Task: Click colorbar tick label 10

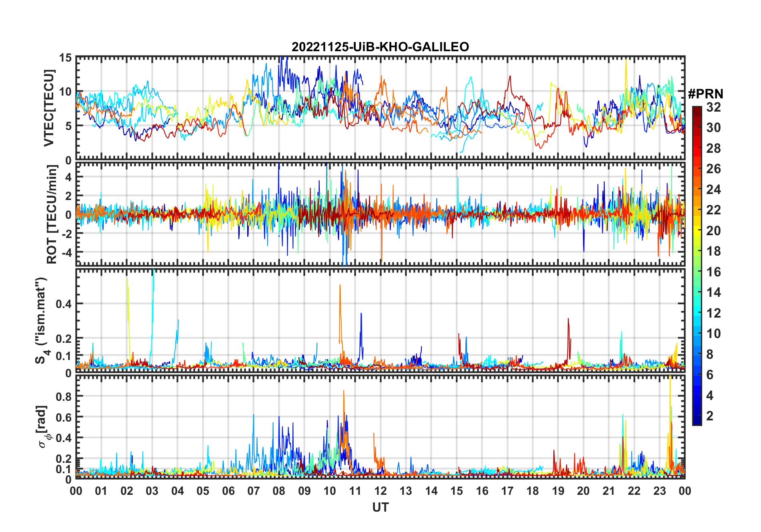Action: coord(713,334)
